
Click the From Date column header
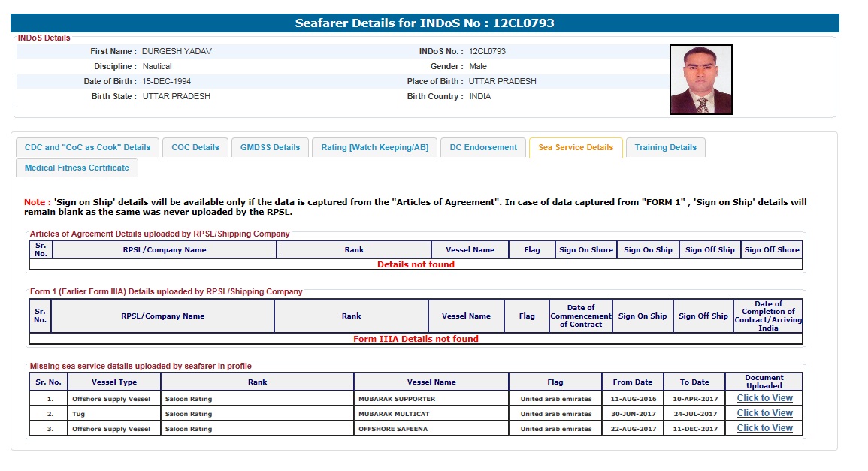(633, 382)
